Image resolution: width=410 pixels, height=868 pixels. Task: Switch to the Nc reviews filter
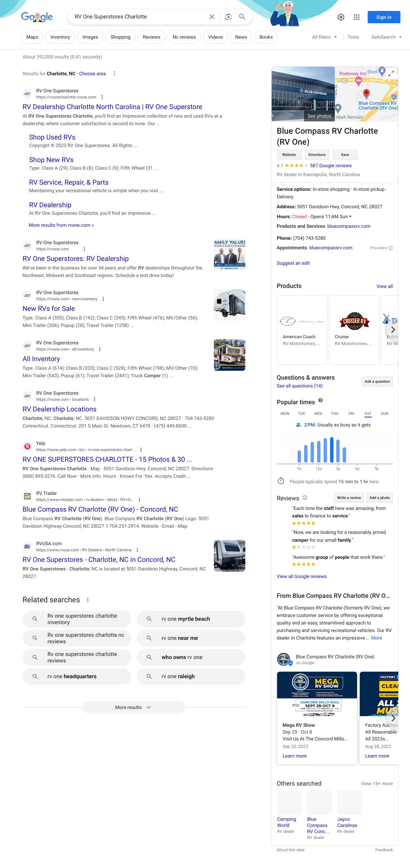coord(184,37)
